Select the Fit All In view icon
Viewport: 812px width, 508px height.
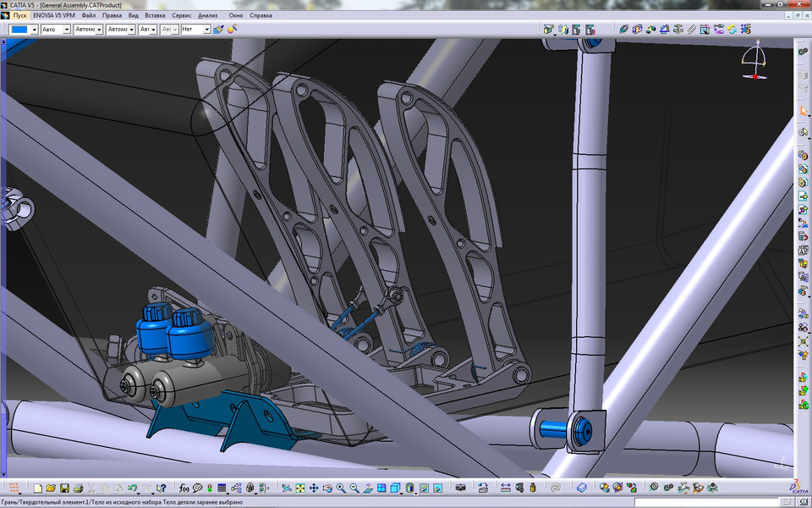coord(299,489)
